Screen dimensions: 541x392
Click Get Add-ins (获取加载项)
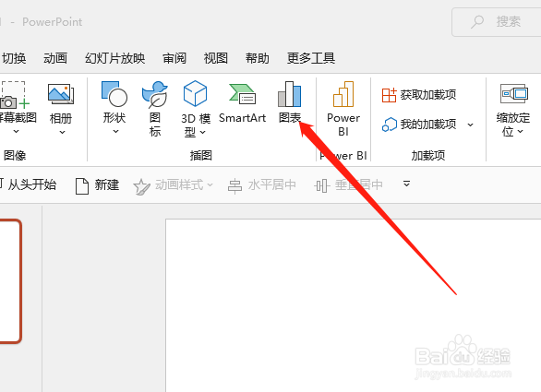pos(419,95)
